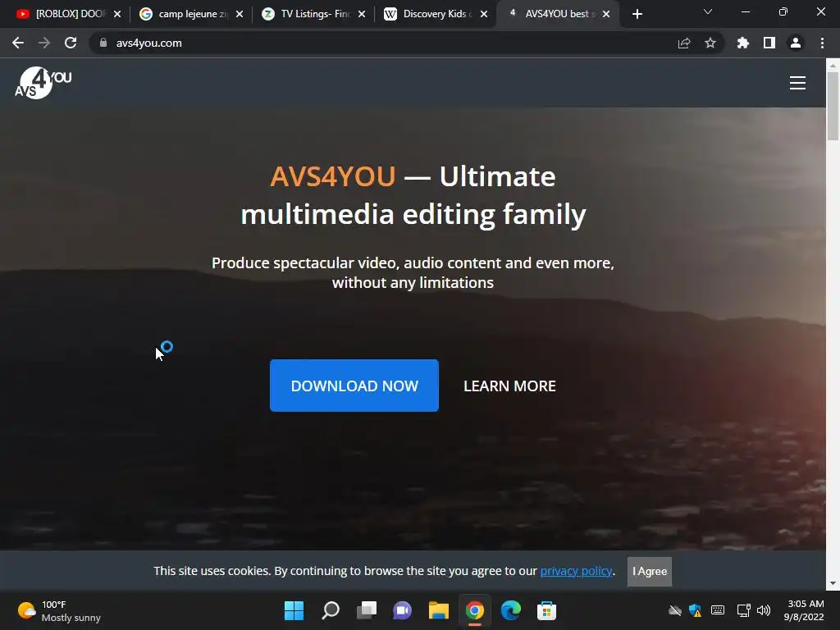The width and height of the screenshot is (840, 630).
Task: Launch Microsoft Edge from taskbar
Action: point(510,610)
